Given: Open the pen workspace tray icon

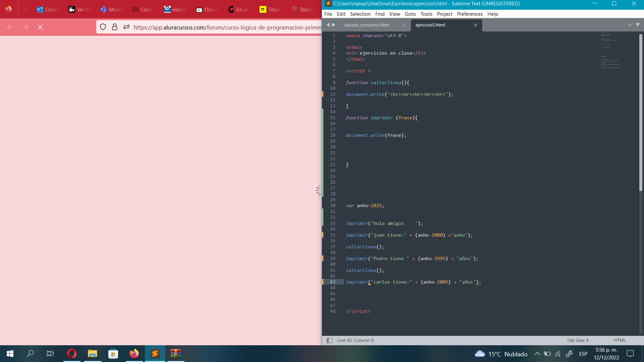Looking at the screenshot, I should (x=569, y=354).
